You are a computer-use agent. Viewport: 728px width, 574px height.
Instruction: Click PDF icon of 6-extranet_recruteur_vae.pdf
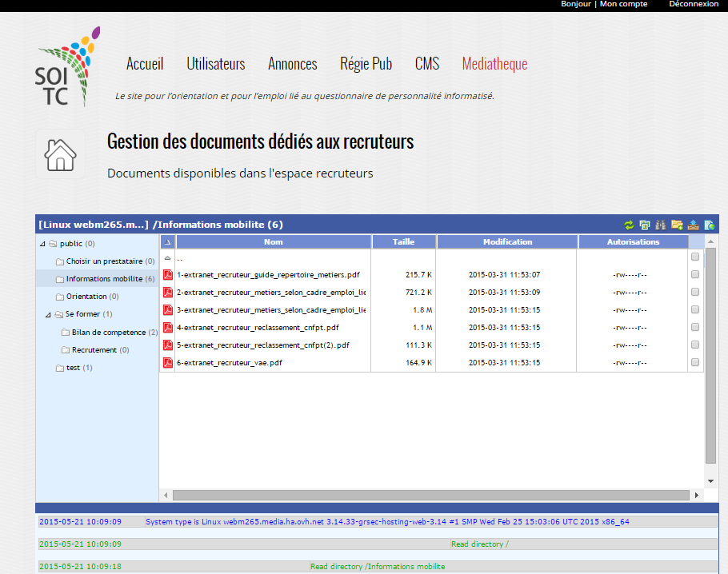click(x=168, y=363)
